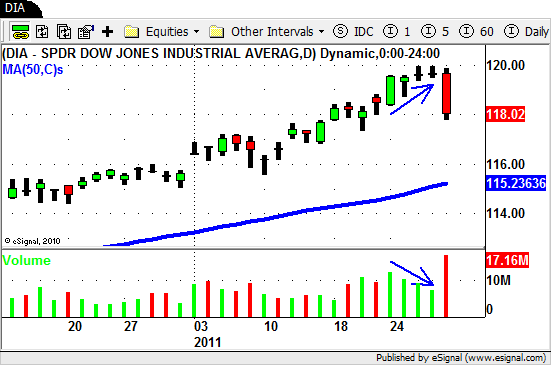Image resolution: width=551 pixels, height=365 pixels.
Task: Open the Equities menu label
Action: pyautogui.click(x=167, y=32)
